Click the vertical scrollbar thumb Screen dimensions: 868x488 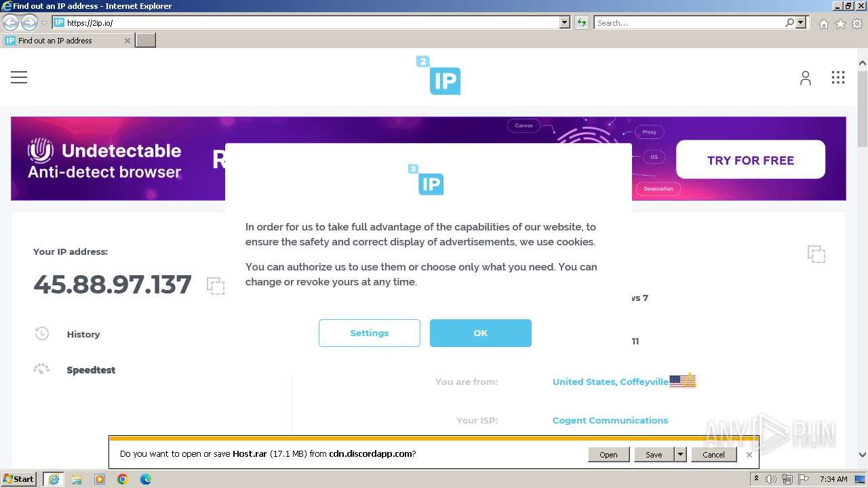[863, 108]
